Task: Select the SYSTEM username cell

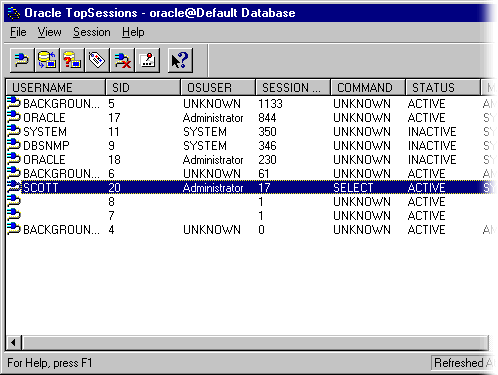Action: pos(45,132)
